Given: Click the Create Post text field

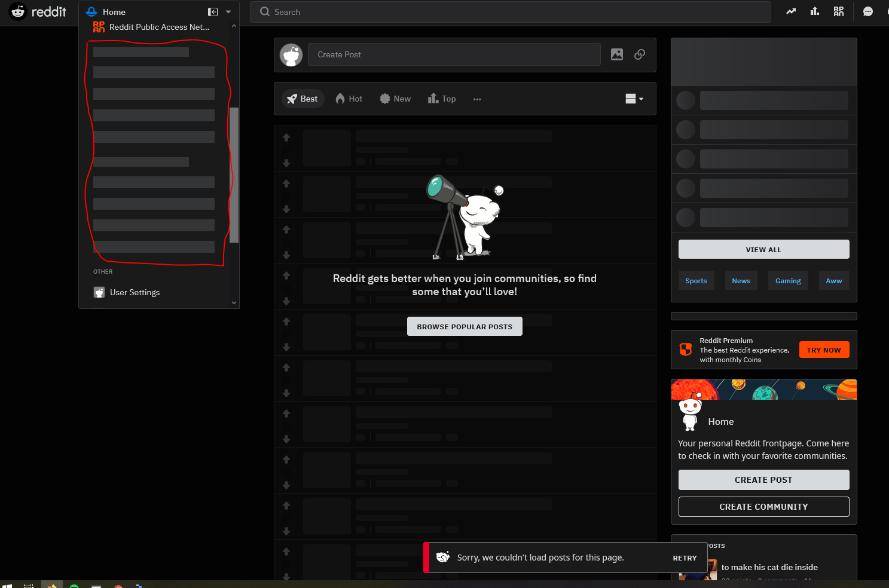Looking at the screenshot, I should (454, 54).
